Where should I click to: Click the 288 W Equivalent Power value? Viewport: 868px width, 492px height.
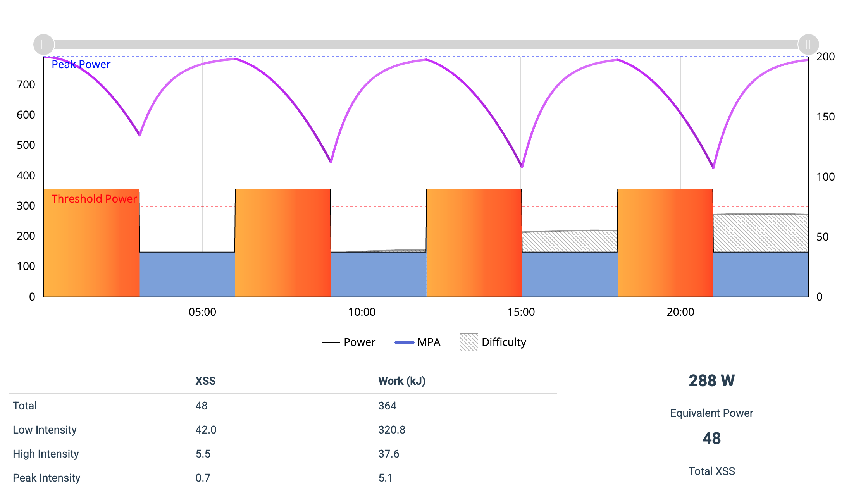coord(711,380)
